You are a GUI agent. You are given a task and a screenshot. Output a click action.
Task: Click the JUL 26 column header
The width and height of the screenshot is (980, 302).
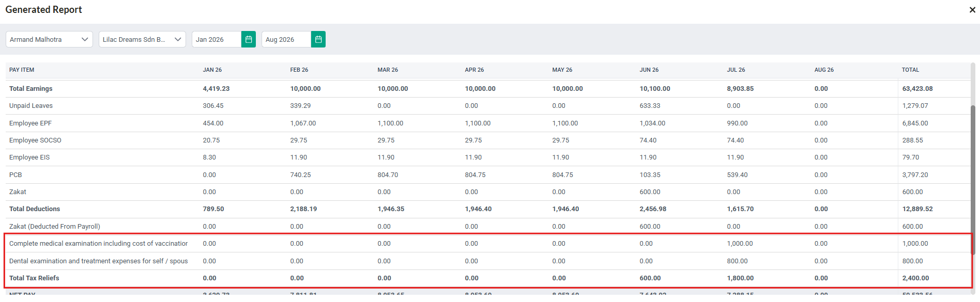[736, 70]
